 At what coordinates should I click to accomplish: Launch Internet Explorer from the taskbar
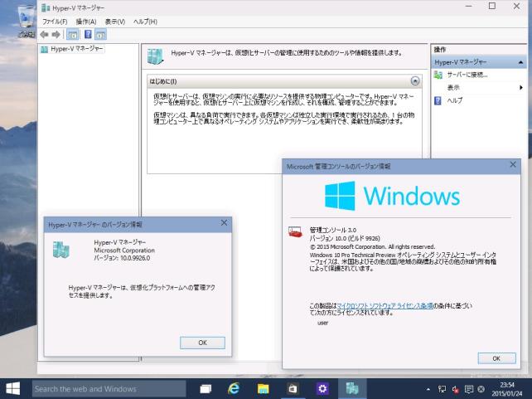[x=234, y=389]
